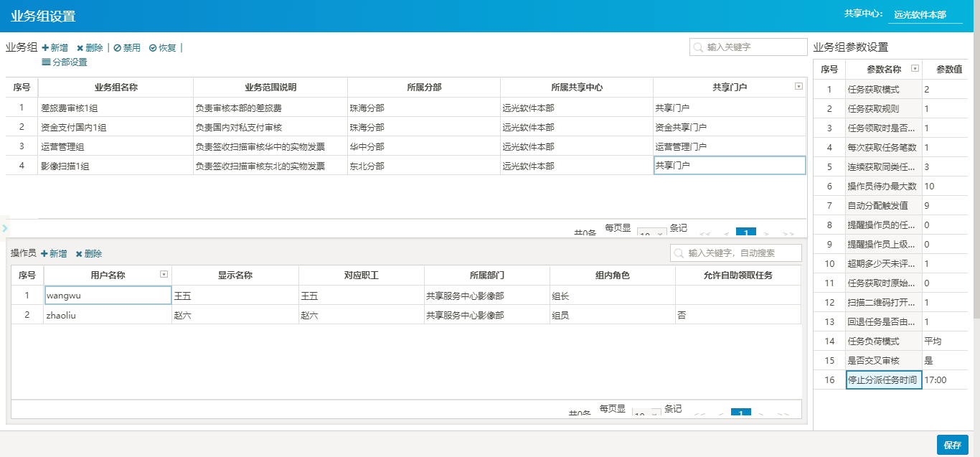The width and height of the screenshot is (980, 457).
Task: Open 共享门户 column filter dropdown
Action: pyautogui.click(x=798, y=87)
